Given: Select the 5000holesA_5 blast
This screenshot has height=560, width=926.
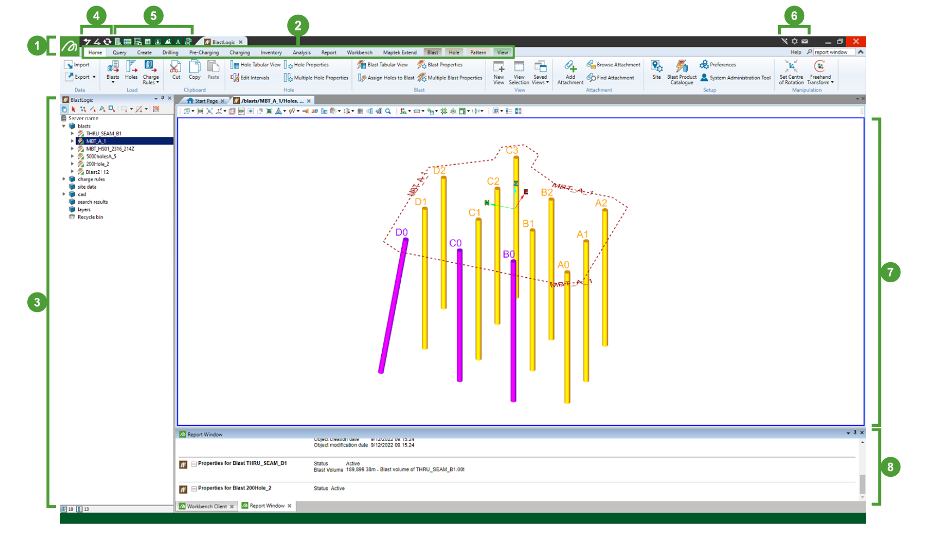Looking at the screenshot, I should pyautogui.click(x=101, y=157).
